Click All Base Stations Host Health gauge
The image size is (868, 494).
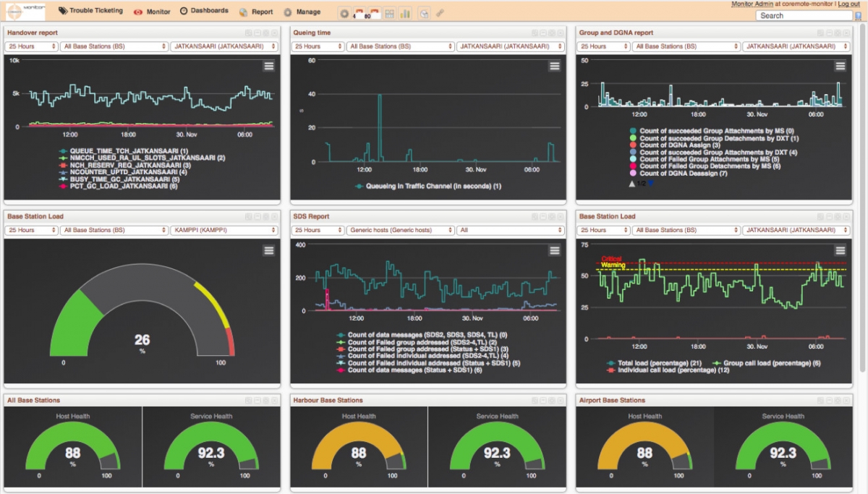coord(72,445)
